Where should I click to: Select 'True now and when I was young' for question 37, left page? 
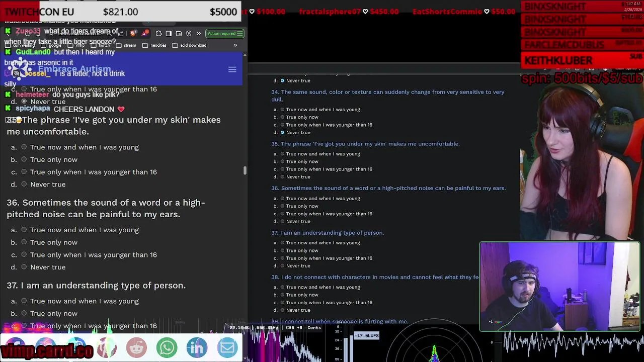click(x=24, y=301)
